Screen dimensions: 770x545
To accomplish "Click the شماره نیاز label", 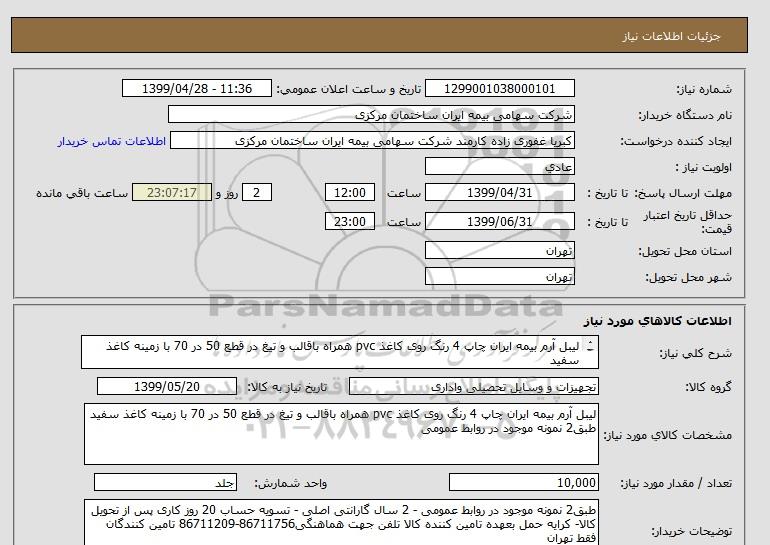I will pos(704,89).
